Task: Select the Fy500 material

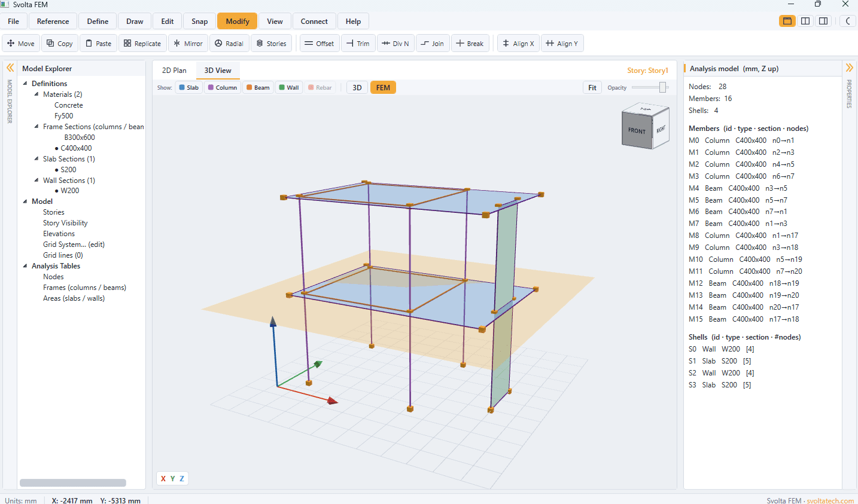Action: pos(64,116)
